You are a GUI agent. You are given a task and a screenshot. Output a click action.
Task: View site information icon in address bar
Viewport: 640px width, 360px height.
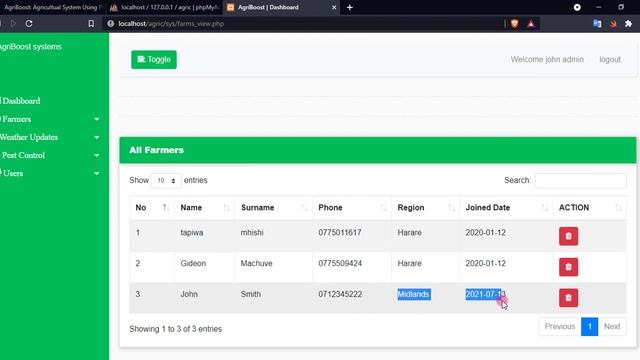click(111, 24)
